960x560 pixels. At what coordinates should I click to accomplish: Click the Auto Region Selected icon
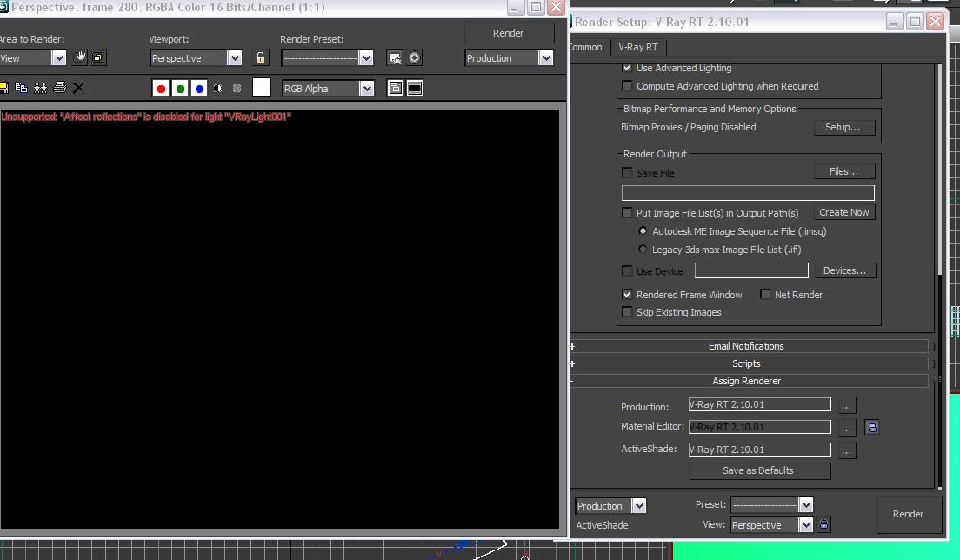(98, 57)
